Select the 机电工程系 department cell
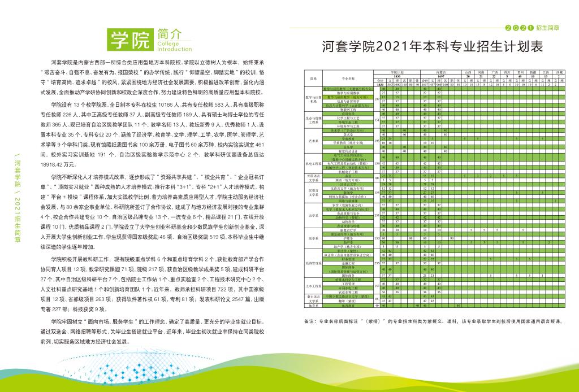Viewport: 579px width, 392px height. (313, 163)
